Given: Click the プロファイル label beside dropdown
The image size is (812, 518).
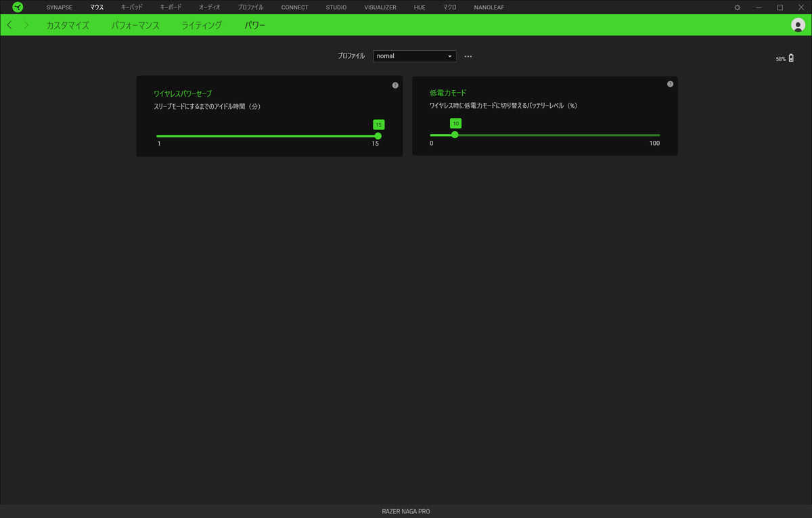Looking at the screenshot, I should [351, 56].
